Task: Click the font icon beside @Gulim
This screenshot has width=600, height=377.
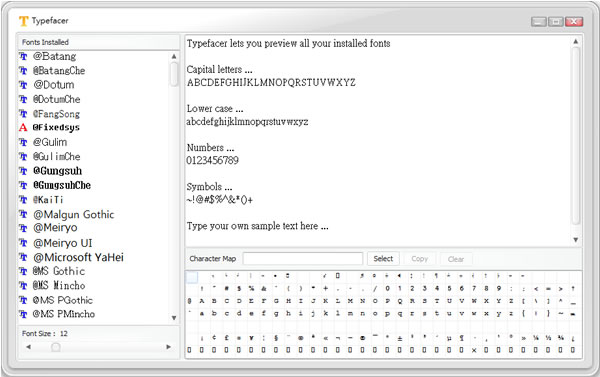Action: click(x=23, y=142)
